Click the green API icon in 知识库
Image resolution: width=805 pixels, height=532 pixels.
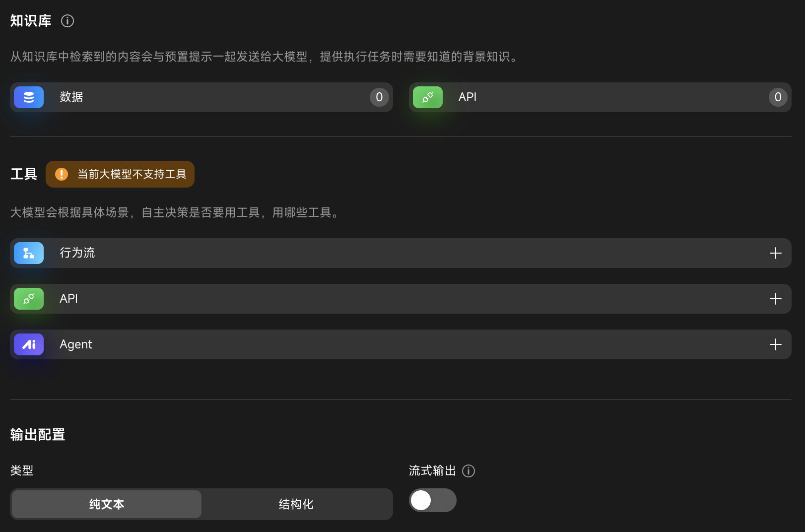click(427, 97)
